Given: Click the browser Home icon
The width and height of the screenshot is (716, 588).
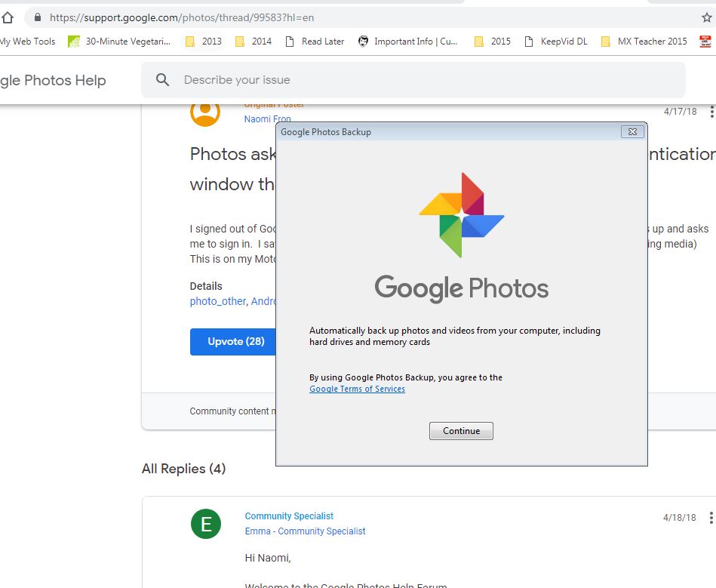Looking at the screenshot, I should 8,17.
